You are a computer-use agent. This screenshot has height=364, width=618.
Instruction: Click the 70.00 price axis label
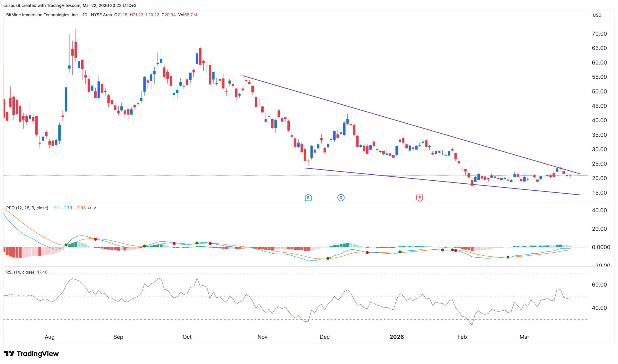[x=599, y=34]
